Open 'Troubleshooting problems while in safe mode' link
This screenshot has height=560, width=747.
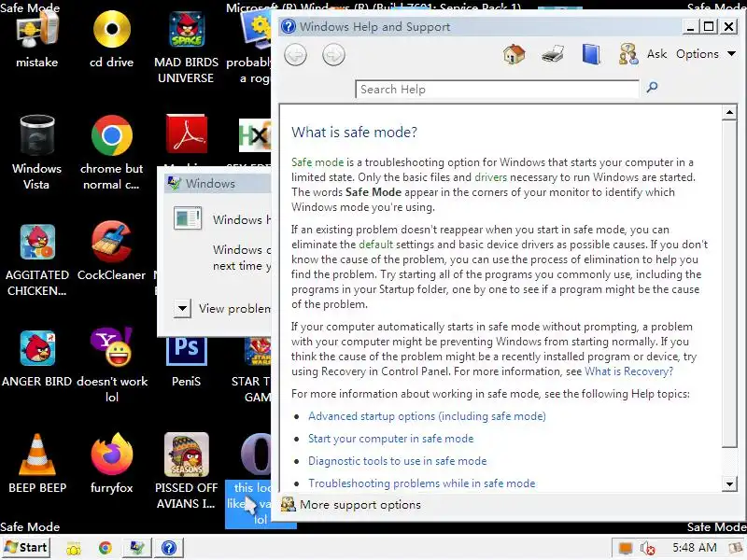coord(422,483)
